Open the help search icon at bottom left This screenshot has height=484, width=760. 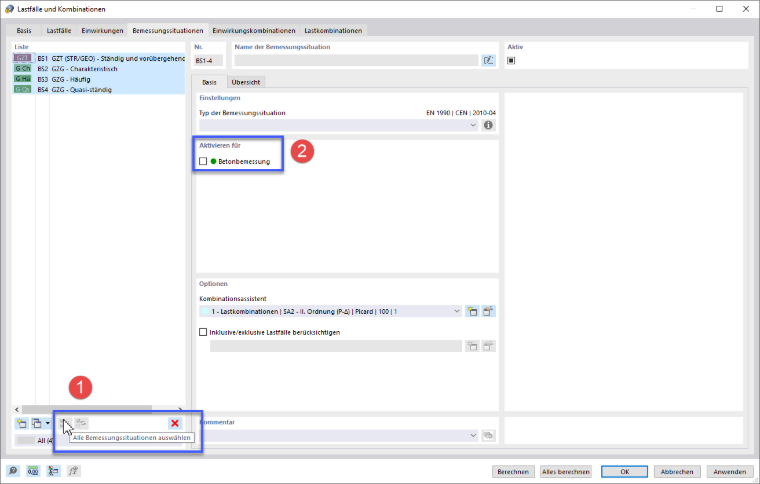[x=13, y=471]
